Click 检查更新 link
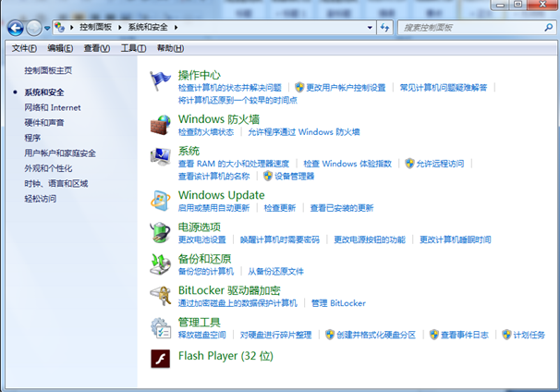Screen dimensions: 560x392 (280, 208)
